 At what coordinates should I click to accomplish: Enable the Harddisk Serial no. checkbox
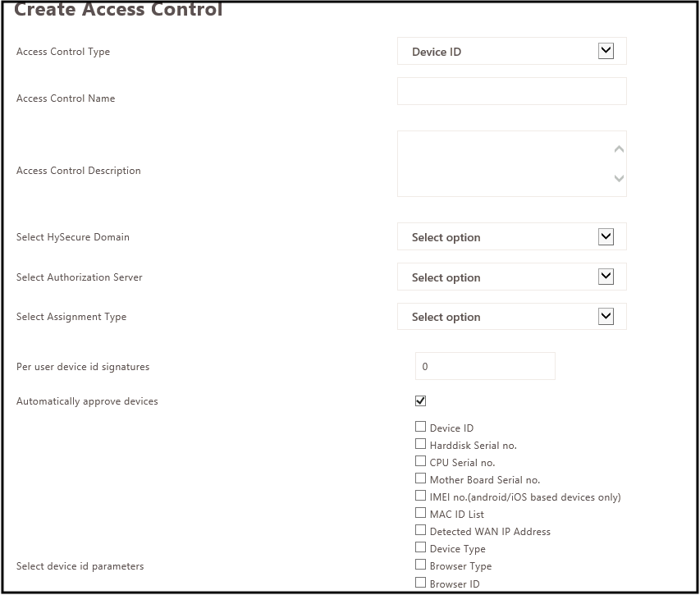click(420, 444)
